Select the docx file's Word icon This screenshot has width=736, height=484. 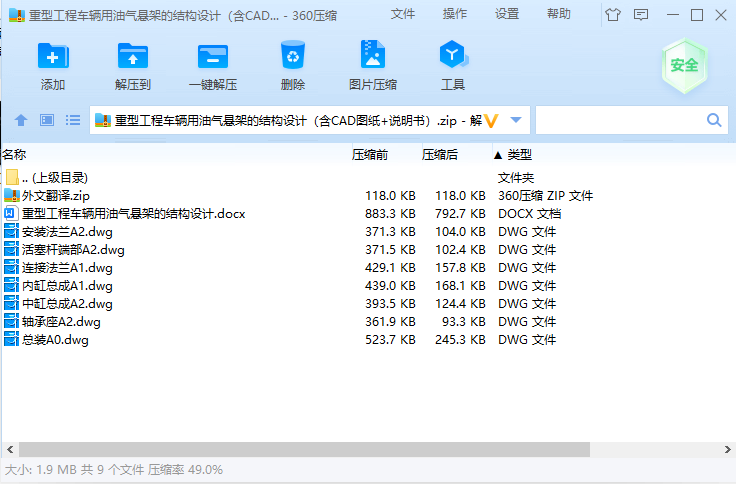tap(12, 214)
